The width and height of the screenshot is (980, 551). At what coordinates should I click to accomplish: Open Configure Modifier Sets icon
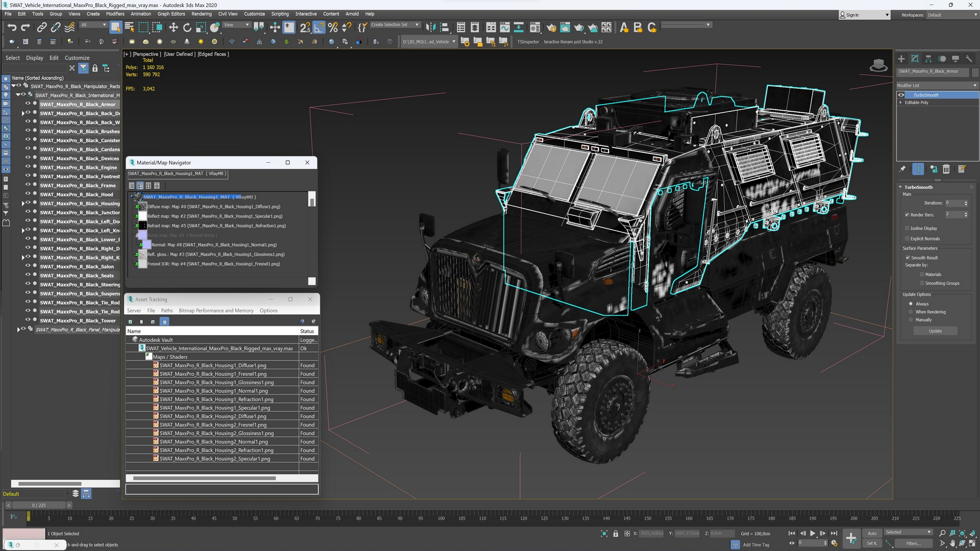962,169
